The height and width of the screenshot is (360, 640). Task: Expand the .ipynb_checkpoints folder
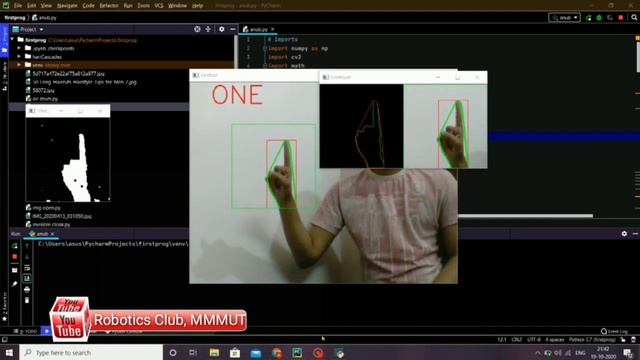19,48
